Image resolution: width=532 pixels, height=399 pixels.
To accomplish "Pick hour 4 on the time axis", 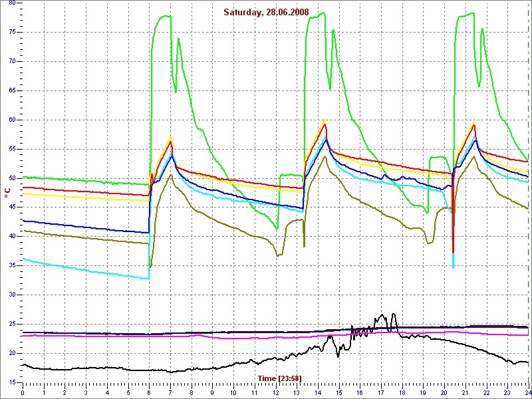I will pos(107,392).
